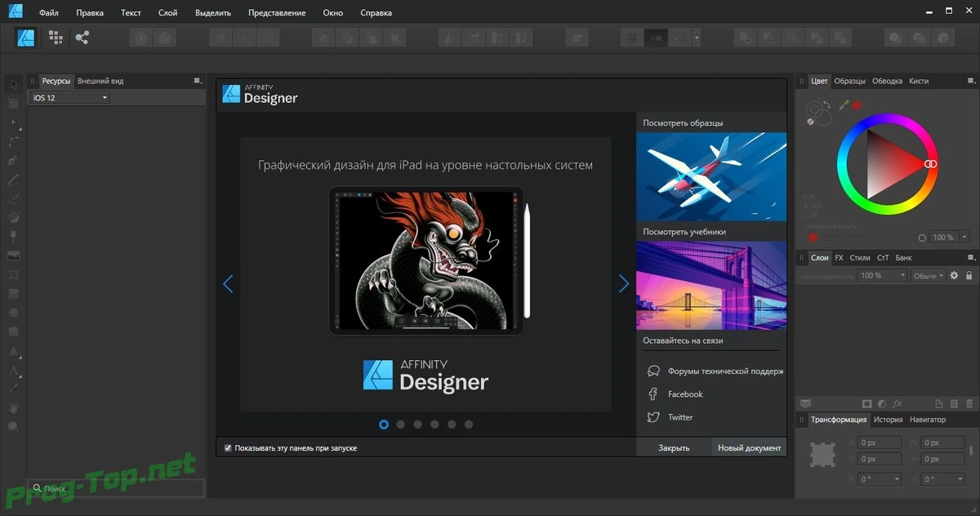Swap stroke and fill colors arrow
Viewport: 980px width, 516px height.
coord(826,105)
